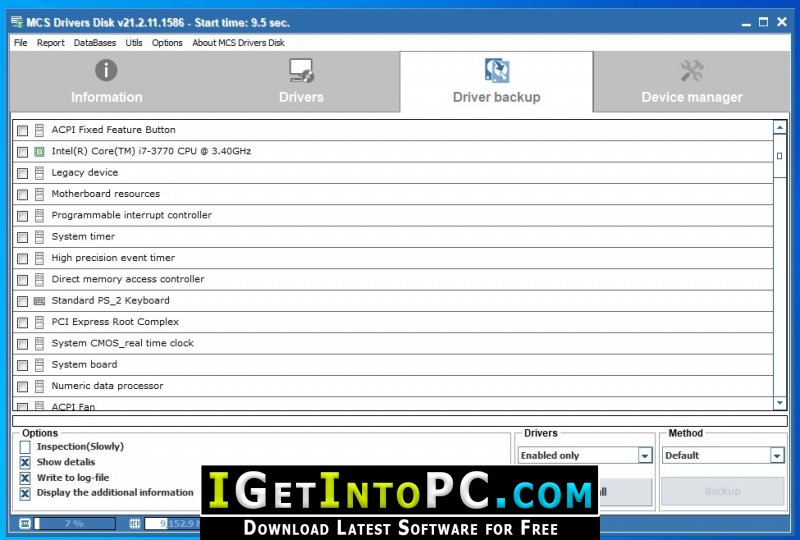This screenshot has height=540, width=800.
Task: Check the ACPI Fixed Feature Button checkbox
Action: [x=22, y=131]
